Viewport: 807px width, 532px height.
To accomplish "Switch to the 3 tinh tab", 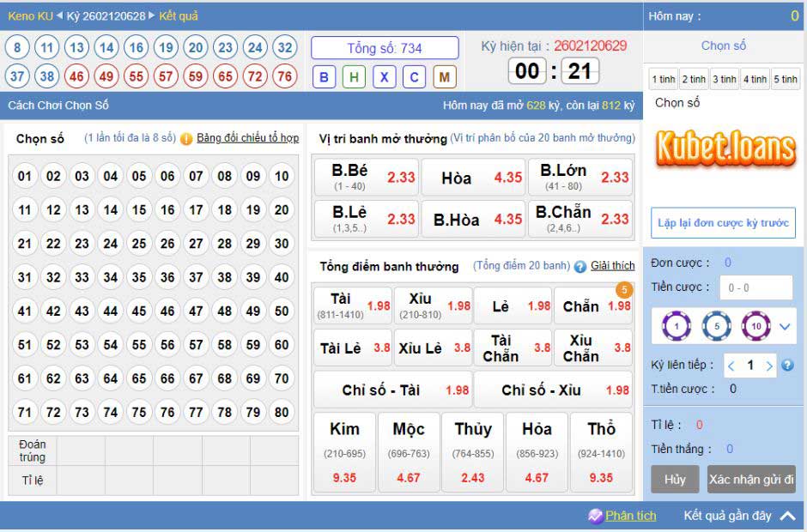I will click(724, 79).
